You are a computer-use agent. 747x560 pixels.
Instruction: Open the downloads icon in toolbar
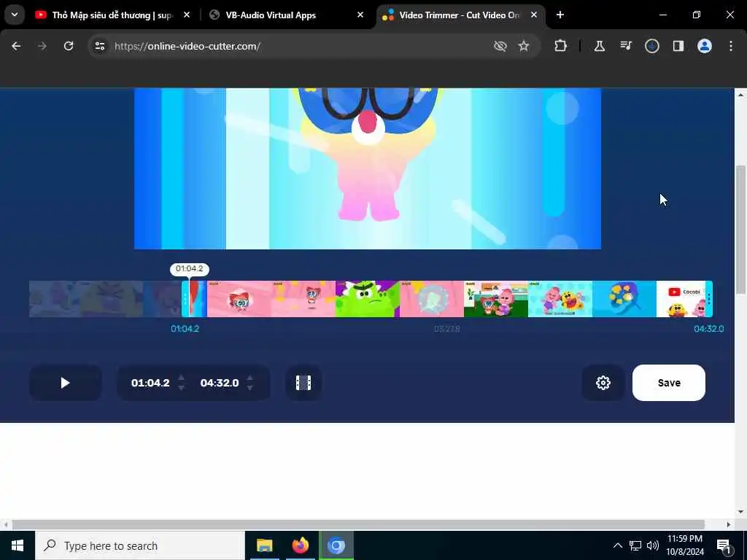click(x=651, y=46)
